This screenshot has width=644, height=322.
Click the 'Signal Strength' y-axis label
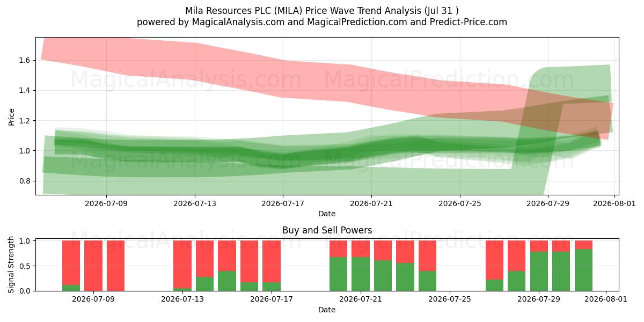(12, 266)
